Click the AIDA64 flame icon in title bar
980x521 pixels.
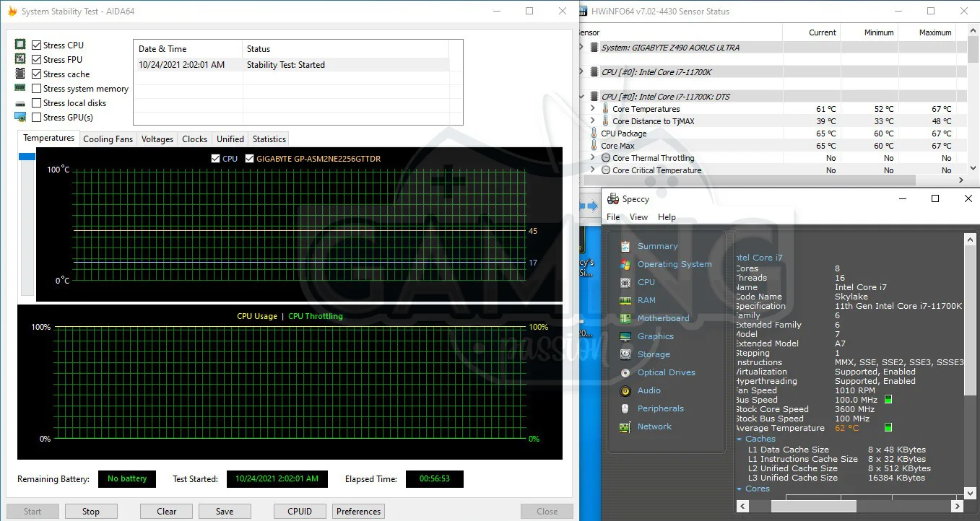click(x=12, y=12)
